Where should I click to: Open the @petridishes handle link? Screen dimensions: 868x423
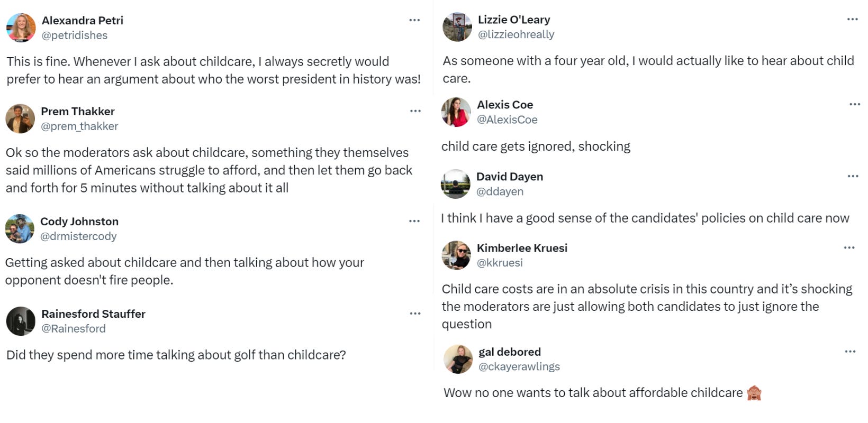(74, 35)
